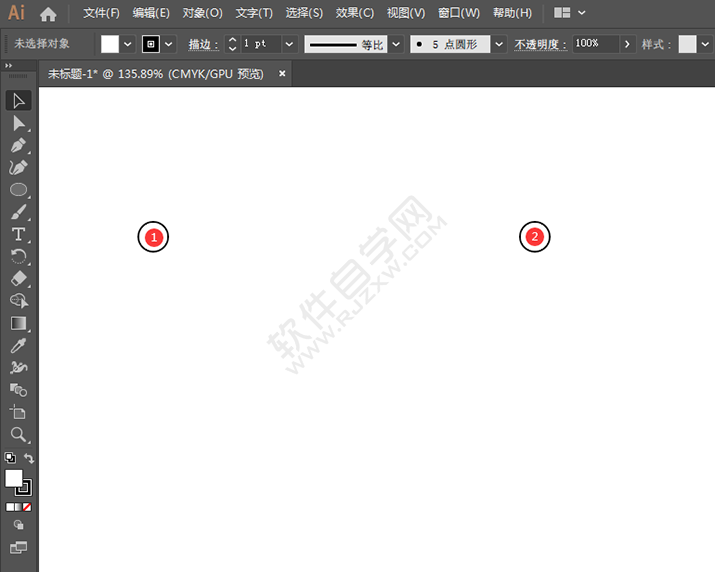Select the Eyedropper tool
Screen dimensions: 715x572
point(18,346)
